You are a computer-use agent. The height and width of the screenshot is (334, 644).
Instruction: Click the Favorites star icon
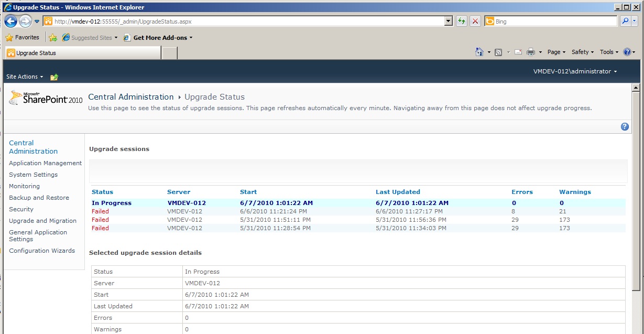(9, 37)
